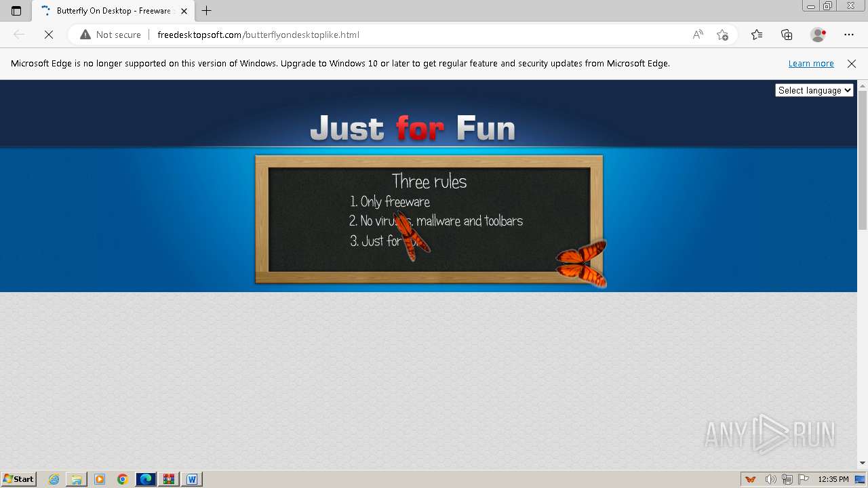Stop loading the page
This screenshot has height=488, width=868.
click(x=49, y=35)
